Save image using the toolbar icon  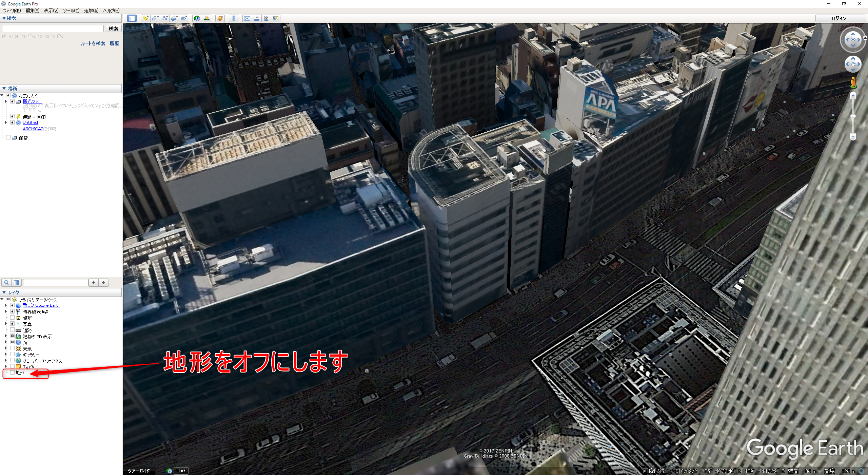(x=266, y=18)
